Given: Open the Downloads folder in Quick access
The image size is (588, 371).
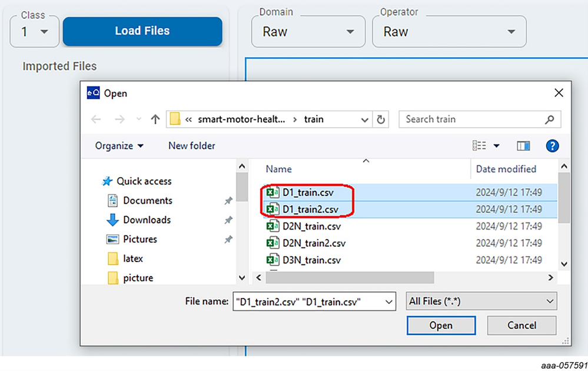Looking at the screenshot, I should 147,220.
